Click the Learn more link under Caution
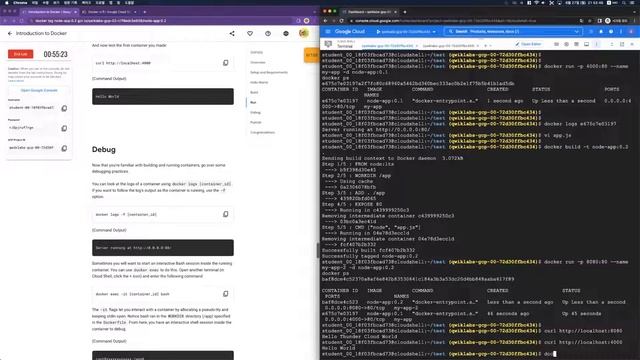The width and height of the screenshot is (640, 360). pyautogui.click(x=16, y=80)
